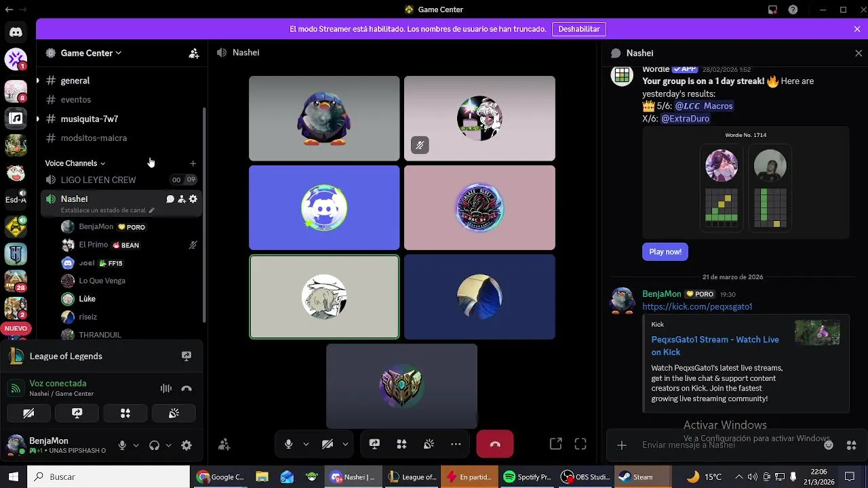This screenshot has width=868, height=488.
Task: Open user settings gear icon
Action: pyautogui.click(x=186, y=445)
